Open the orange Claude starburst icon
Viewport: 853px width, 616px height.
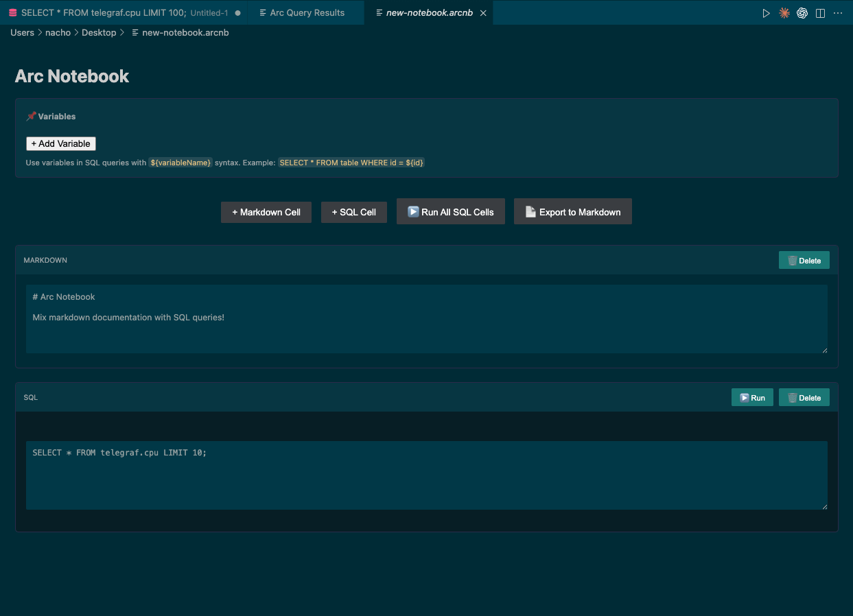[x=784, y=13]
